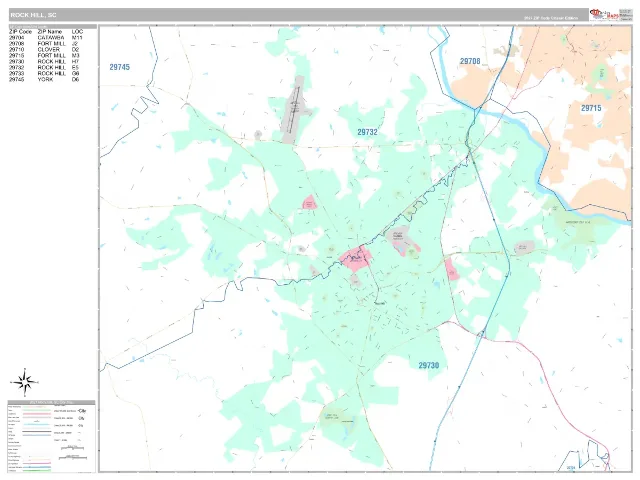This screenshot has height=480, width=640.
Task: Click the E5 location code in the table
Action: [x=75, y=67]
